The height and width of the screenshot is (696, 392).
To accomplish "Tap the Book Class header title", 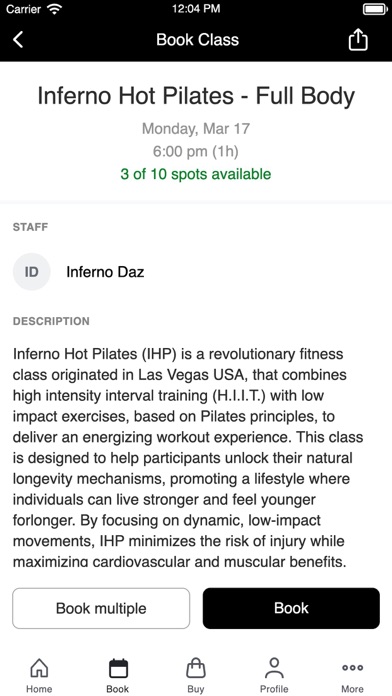I will pyautogui.click(x=198, y=40).
